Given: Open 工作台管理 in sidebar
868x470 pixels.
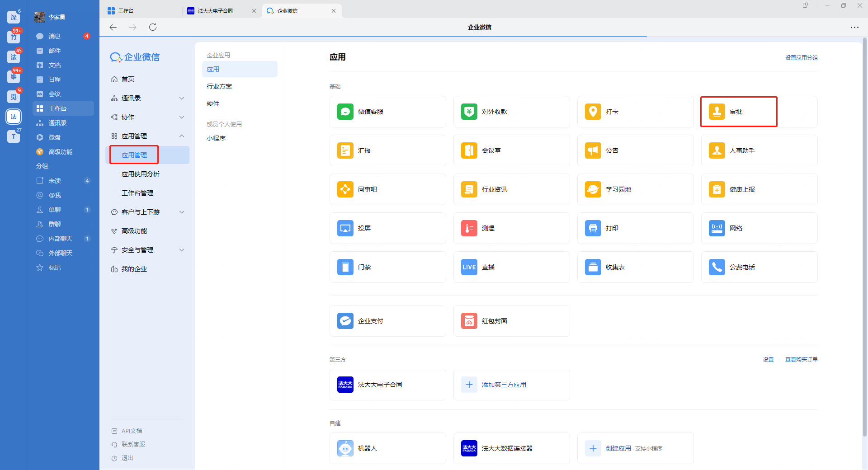Looking at the screenshot, I should 137,193.
